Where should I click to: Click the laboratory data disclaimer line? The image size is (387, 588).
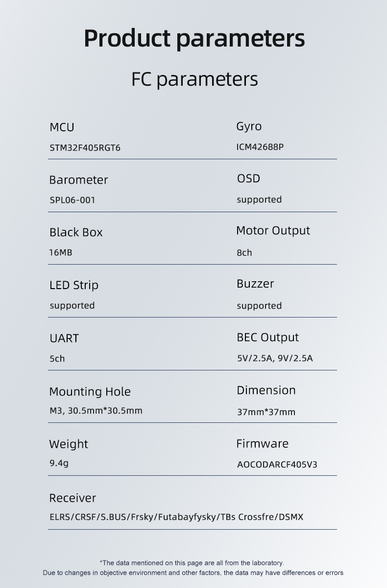(x=192, y=563)
